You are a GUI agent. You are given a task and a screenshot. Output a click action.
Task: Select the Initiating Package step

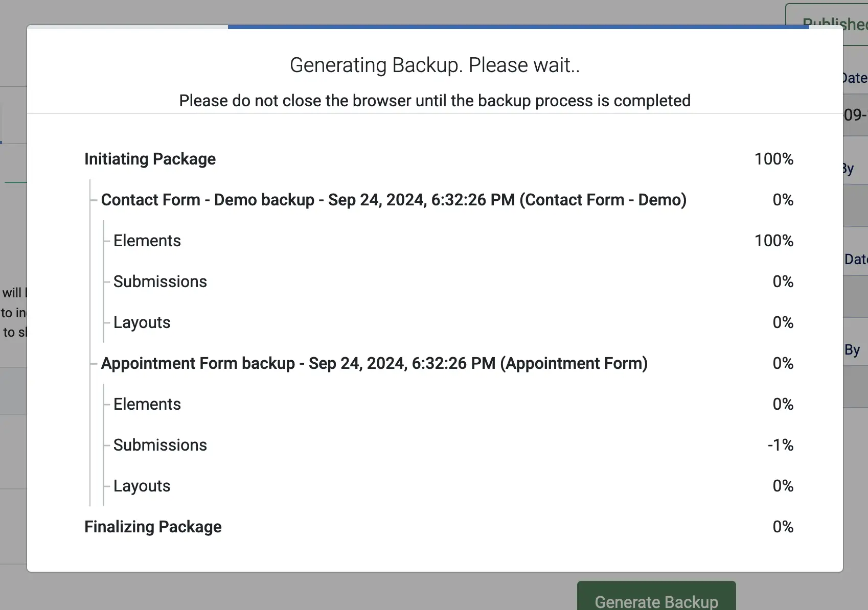click(x=150, y=159)
